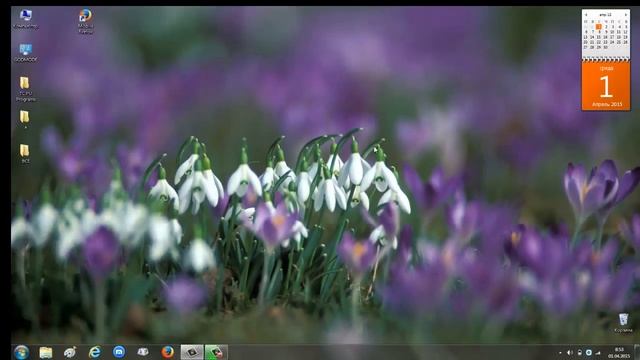Launch Maxthon browser from the taskbar

(119, 352)
